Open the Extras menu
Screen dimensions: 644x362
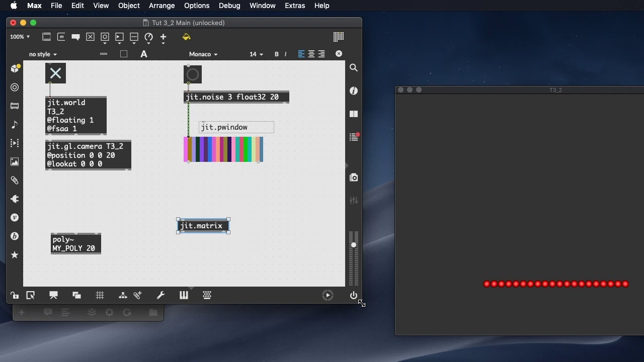tap(295, 6)
